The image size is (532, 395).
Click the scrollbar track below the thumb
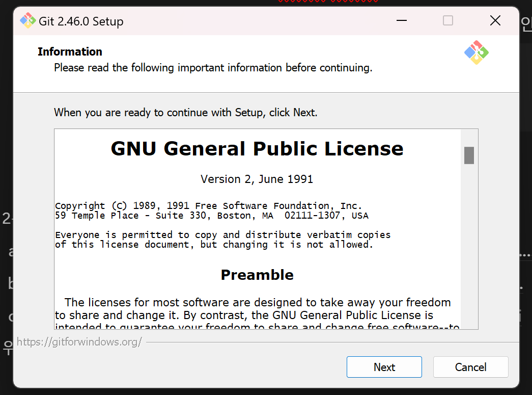click(x=469, y=246)
